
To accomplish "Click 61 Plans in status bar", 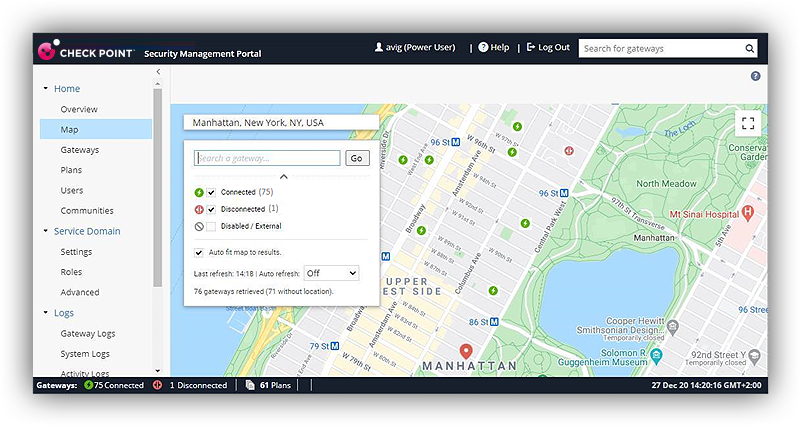I will 275,385.
